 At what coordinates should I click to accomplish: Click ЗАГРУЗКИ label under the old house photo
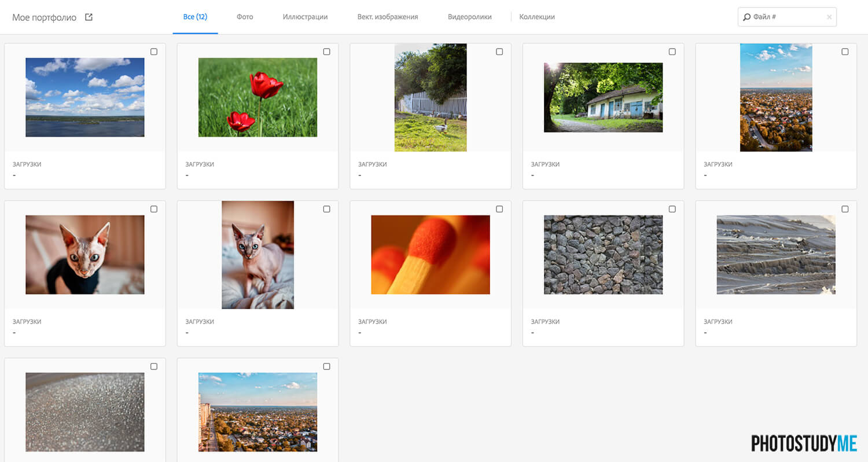click(x=545, y=164)
